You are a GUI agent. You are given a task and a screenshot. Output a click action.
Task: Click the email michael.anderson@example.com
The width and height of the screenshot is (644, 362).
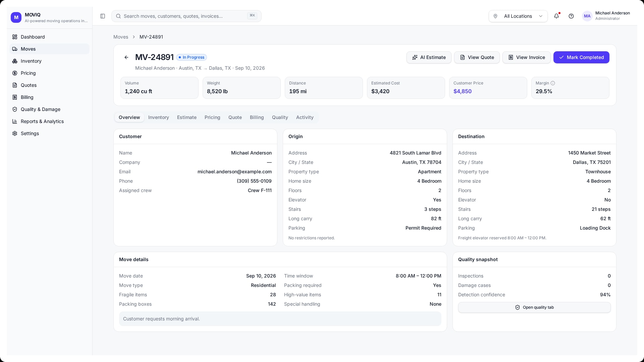coord(234,172)
